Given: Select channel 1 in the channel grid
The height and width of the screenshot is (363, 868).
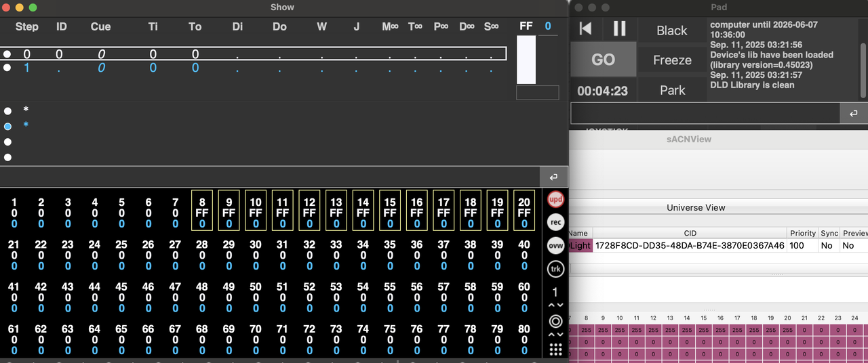Looking at the screenshot, I should click(14, 212).
